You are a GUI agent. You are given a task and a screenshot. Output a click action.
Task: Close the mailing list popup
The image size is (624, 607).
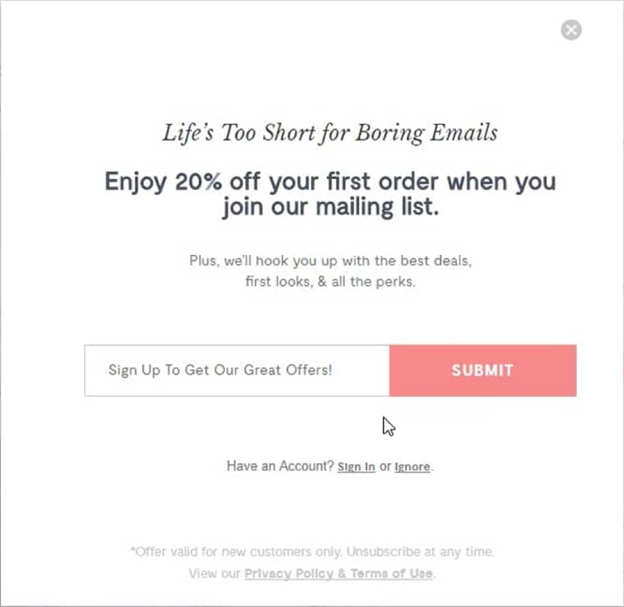point(571,30)
